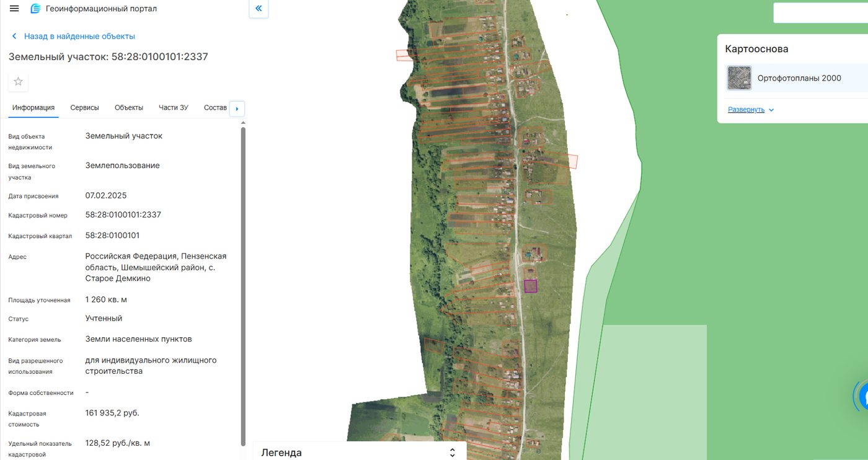Click the info panel vertical scrollbar
This screenshot has height=460, width=868.
tap(243, 285)
